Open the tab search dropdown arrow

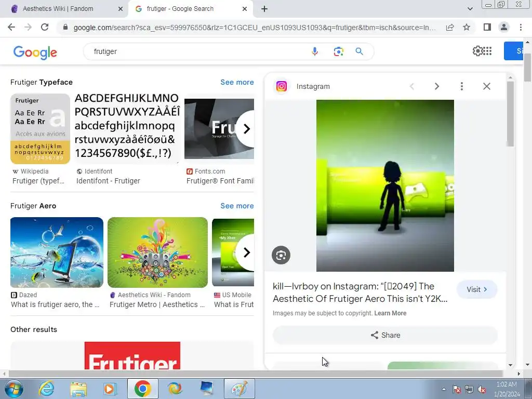click(470, 9)
